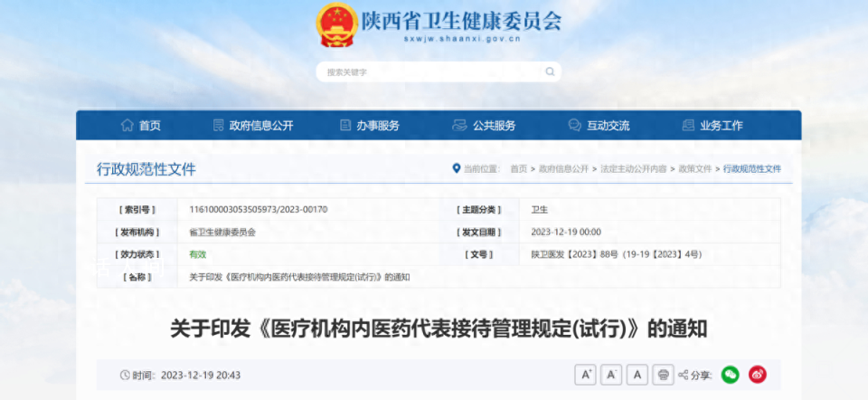Click the 文号 label cell
Viewport: 868px width, 400px height.
[x=479, y=254]
